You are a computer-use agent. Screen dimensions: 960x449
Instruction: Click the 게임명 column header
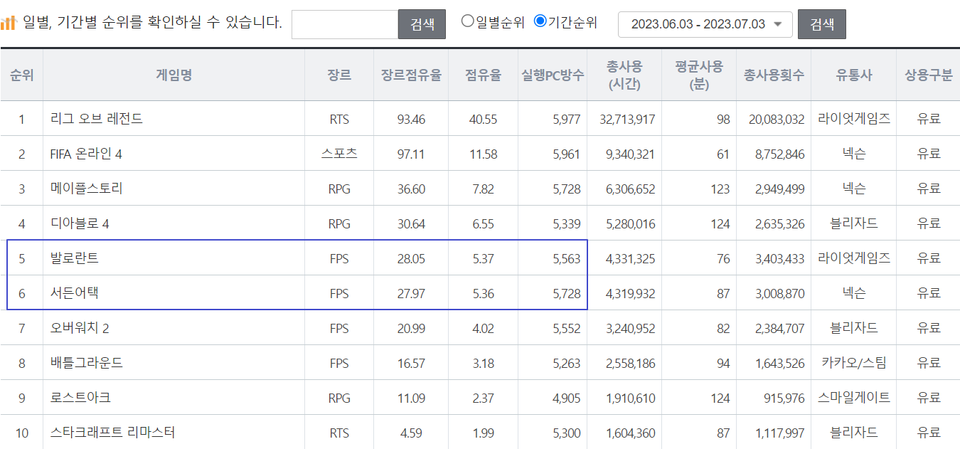(x=174, y=75)
